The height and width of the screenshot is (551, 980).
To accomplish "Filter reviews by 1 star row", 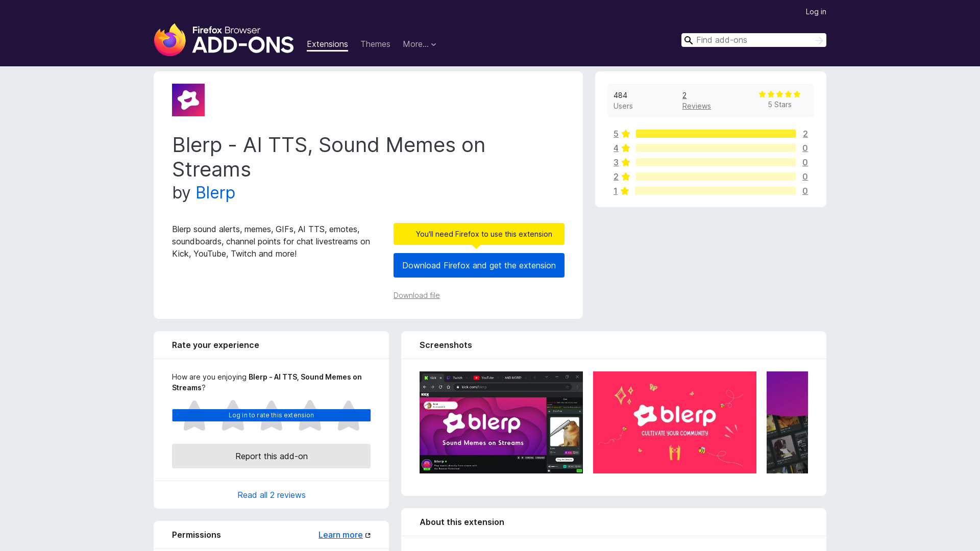I will tap(710, 191).
